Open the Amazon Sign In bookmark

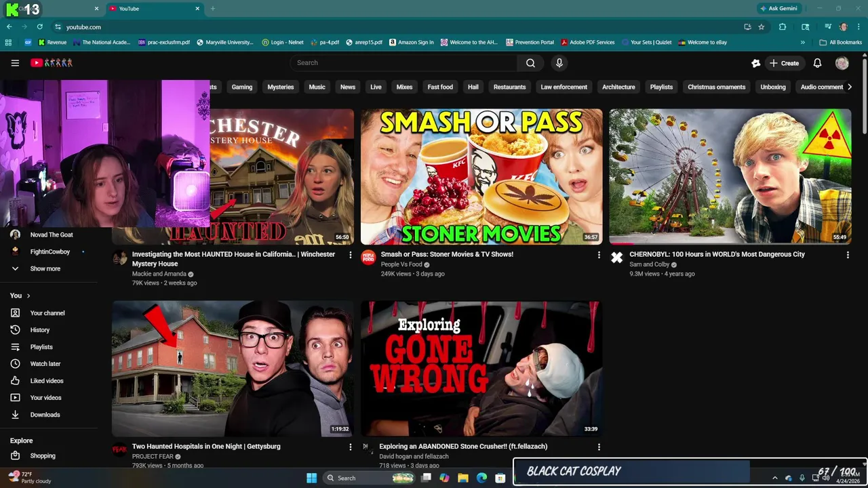point(412,42)
